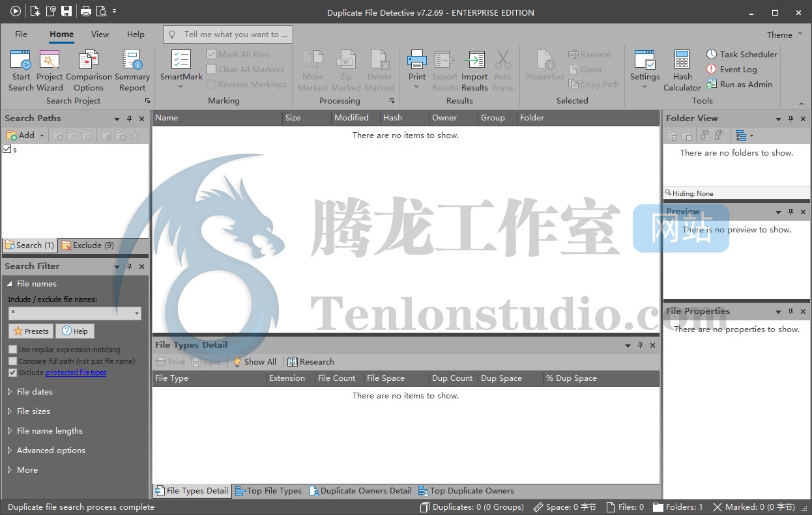812x515 pixels.
Task: Enable Compare full path checkbox
Action: [x=12, y=361]
